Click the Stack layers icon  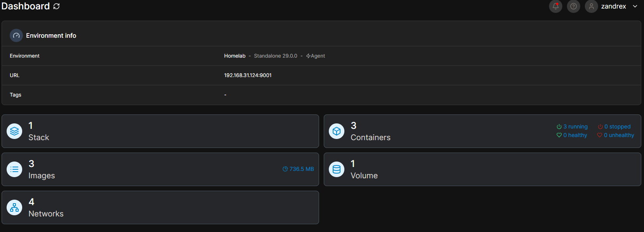[x=14, y=131]
